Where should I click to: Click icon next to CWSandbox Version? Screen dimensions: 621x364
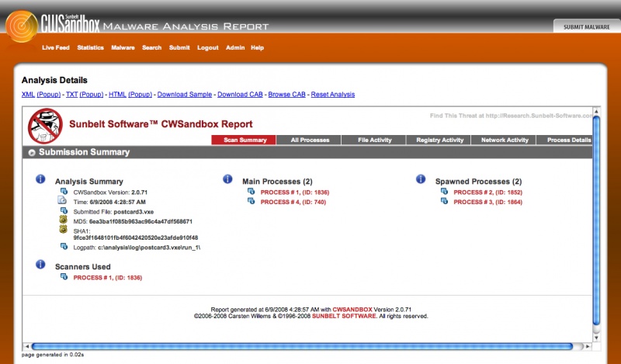(64, 191)
